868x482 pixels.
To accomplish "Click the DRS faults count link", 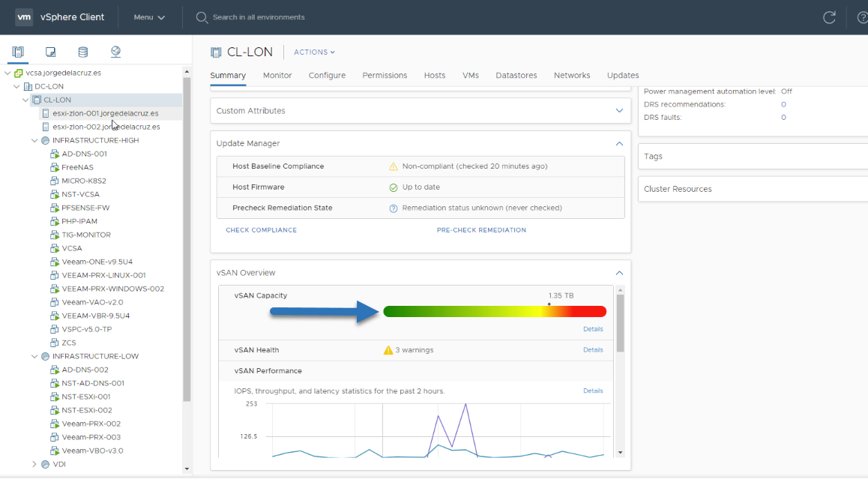I will (783, 118).
